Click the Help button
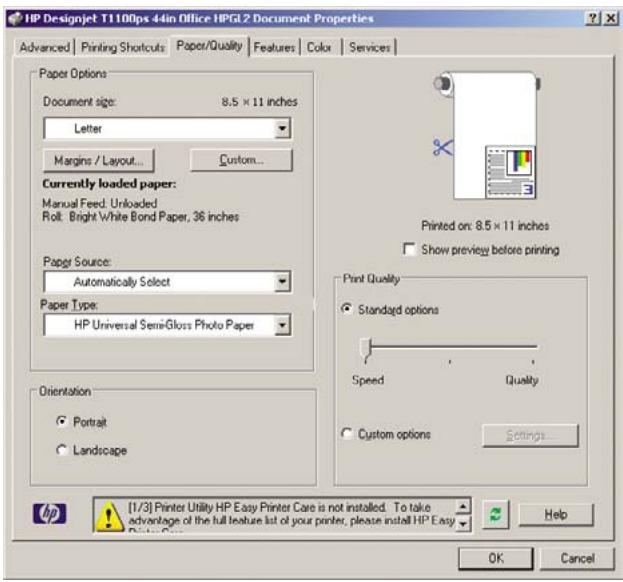This screenshot has height=582, width=623. 556,514
